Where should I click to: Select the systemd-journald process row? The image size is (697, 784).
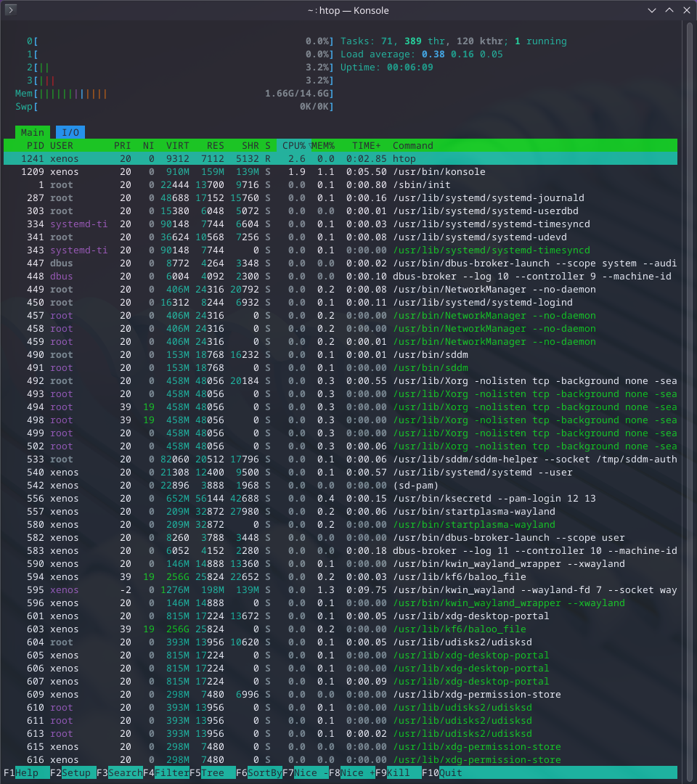pos(341,198)
